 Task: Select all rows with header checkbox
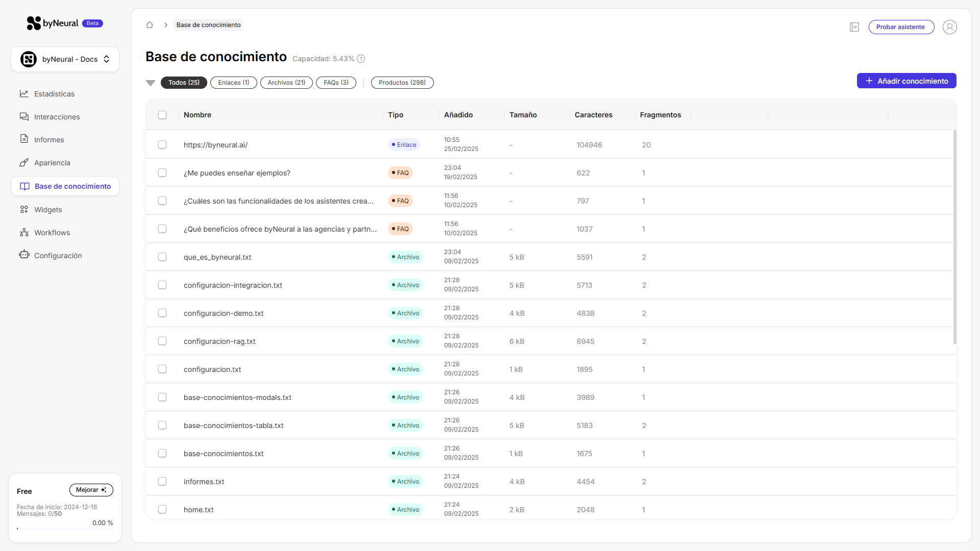click(162, 115)
